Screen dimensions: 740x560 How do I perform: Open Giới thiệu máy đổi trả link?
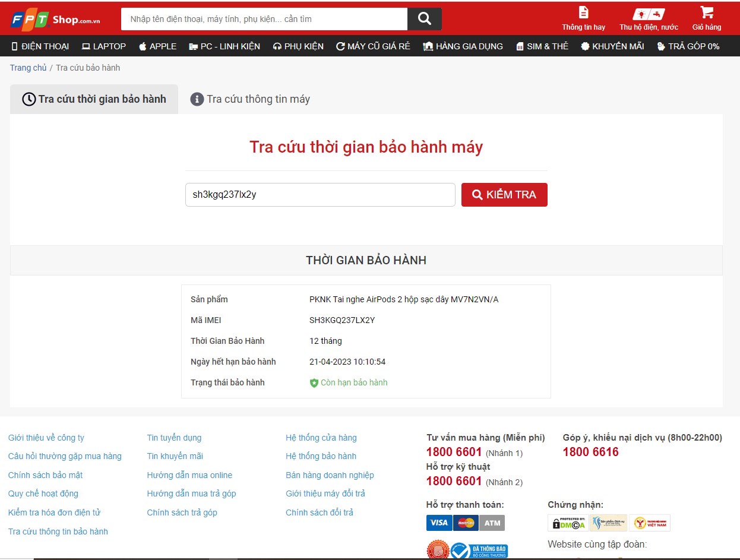(325, 493)
